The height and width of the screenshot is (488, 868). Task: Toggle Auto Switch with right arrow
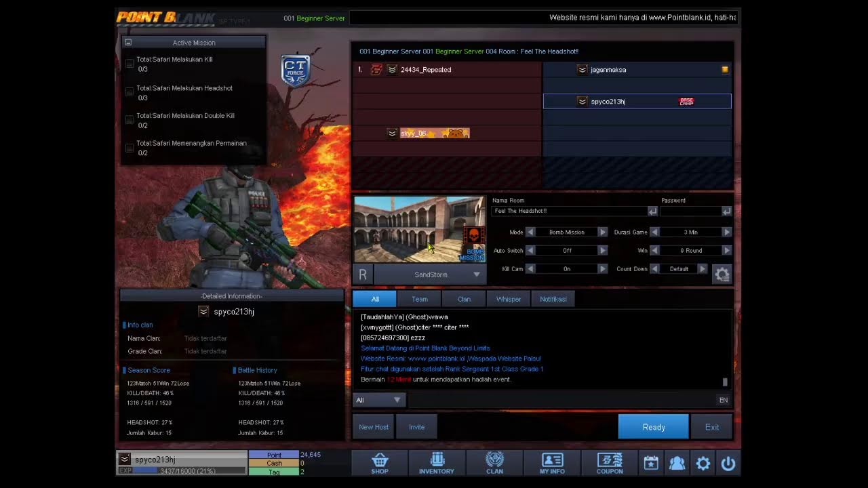[602, 250]
